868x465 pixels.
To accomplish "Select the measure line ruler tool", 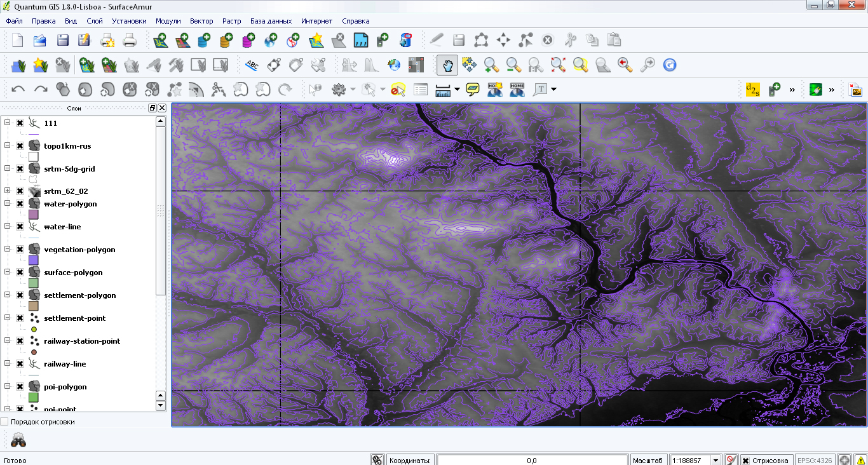I will click(443, 89).
